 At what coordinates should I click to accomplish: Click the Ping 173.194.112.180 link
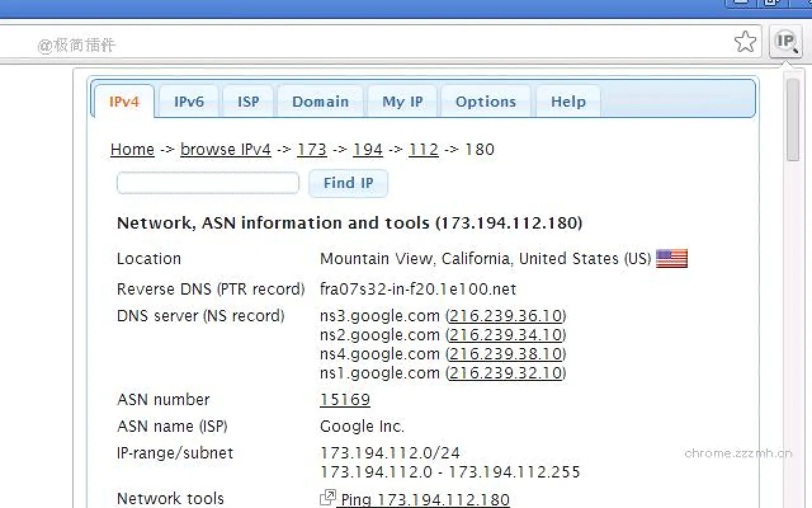click(425, 499)
